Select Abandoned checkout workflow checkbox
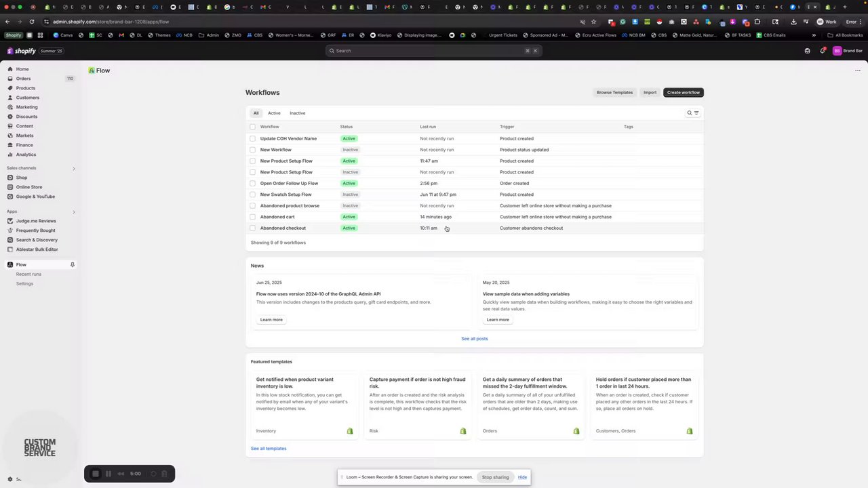Viewport: 868px width, 488px height. point(253,228)
